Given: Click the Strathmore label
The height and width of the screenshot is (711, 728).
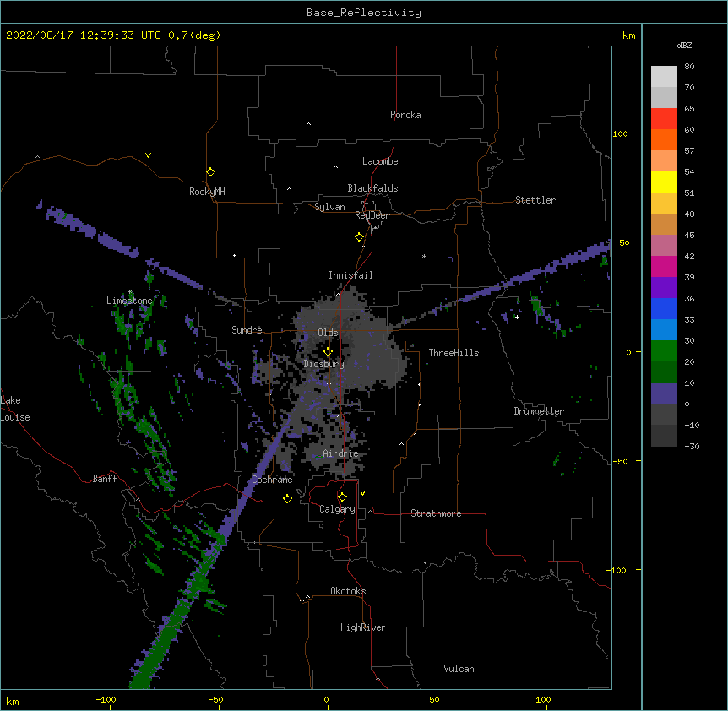Looking at the screenshot, I should (x=436, y=513).
